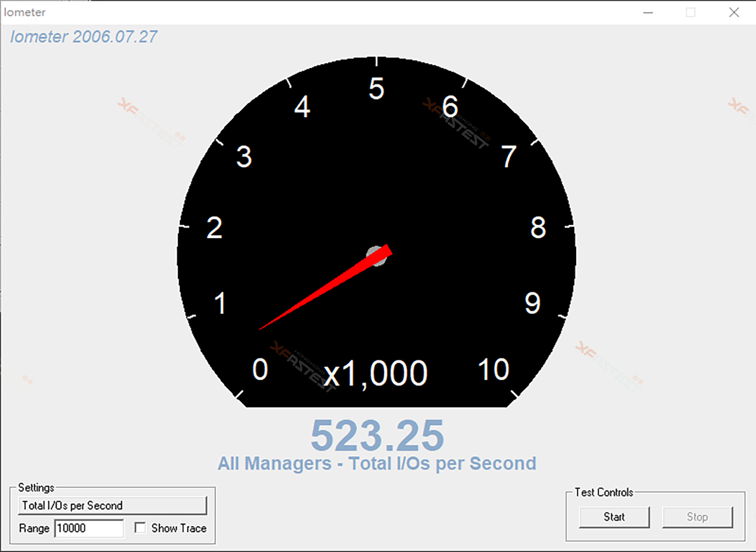Click the "Iometer 2006.07.27" version text
The height and width of the screenshot is (552, 756).
click(84, 37)
